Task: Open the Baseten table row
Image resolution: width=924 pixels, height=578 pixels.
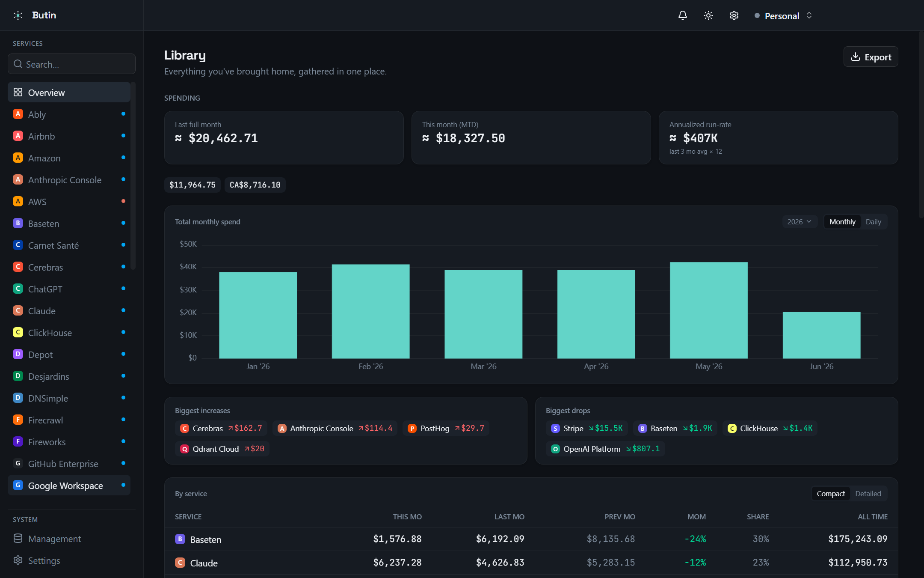Action: (x=531, y=539)
